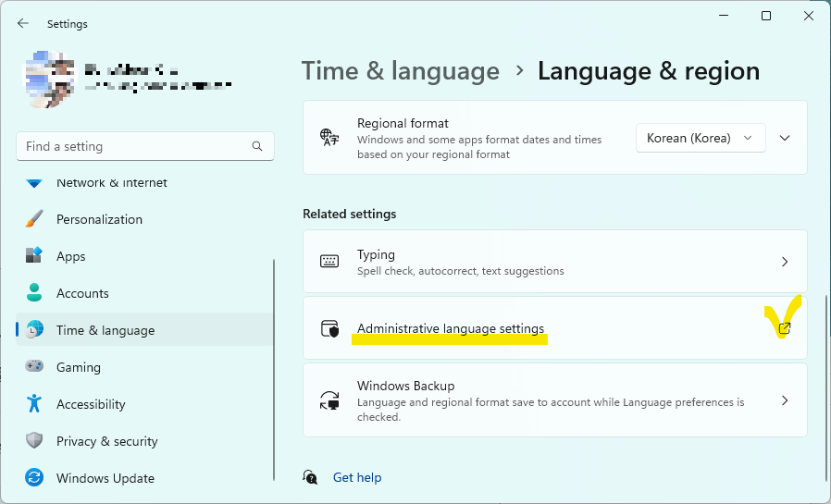Click 'Spell check, autocorrect, text suggestions' text
831x504 pixels.
461,271
